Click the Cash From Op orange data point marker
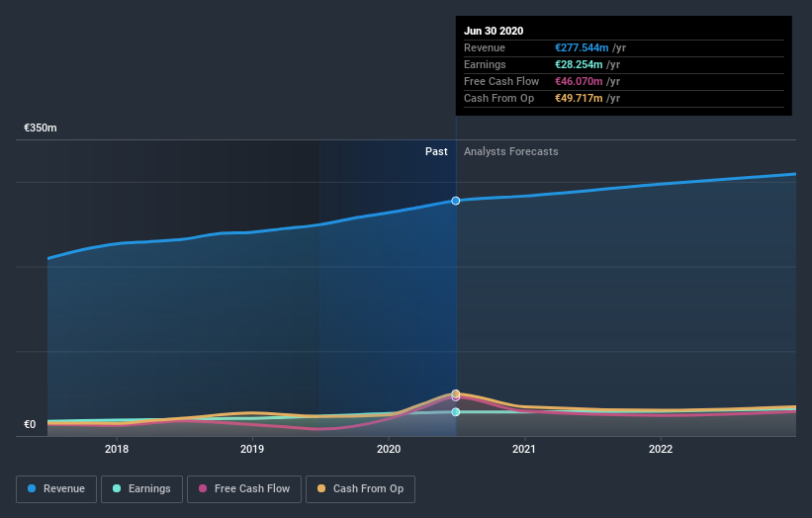Image resolution: width=812 pixels, height=518 pixels. point(455,393)
